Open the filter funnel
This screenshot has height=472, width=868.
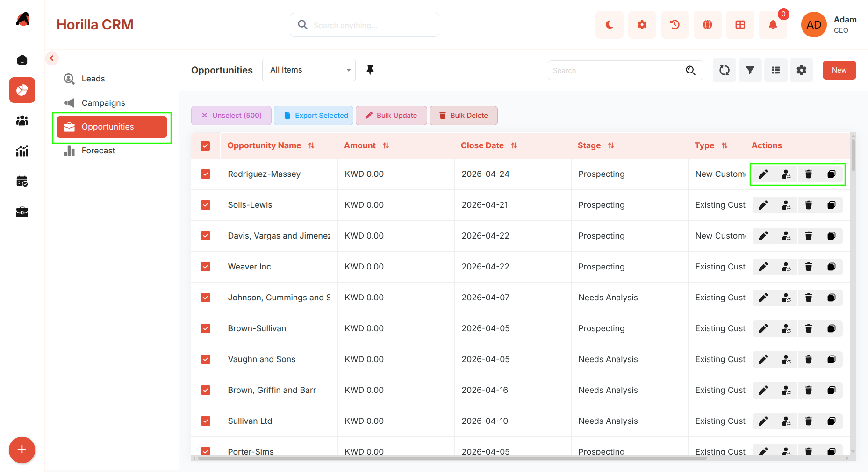(750, 70)
